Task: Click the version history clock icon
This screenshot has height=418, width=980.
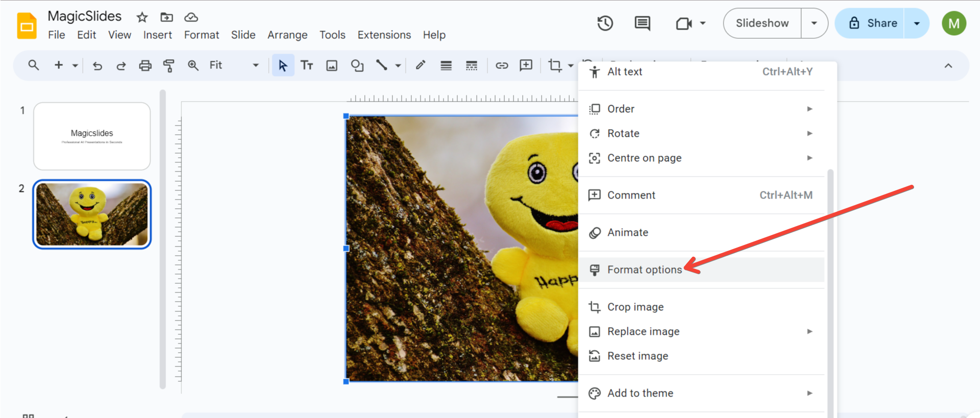Action: 605,23
